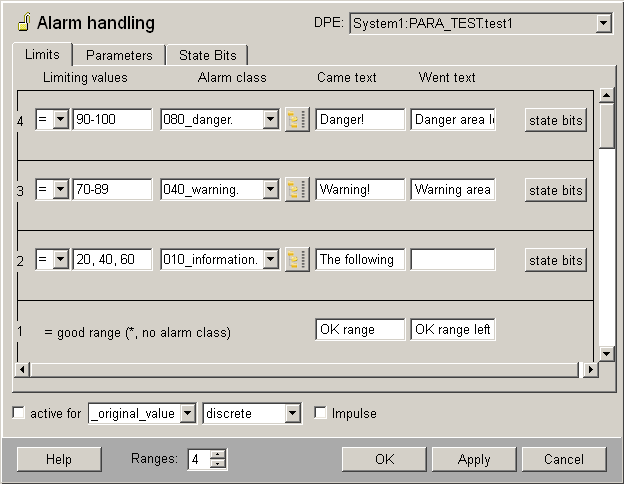Screen dimensions: 624x484
Task: Click the horizontal scrollbar left arrow
Action: 22,369
